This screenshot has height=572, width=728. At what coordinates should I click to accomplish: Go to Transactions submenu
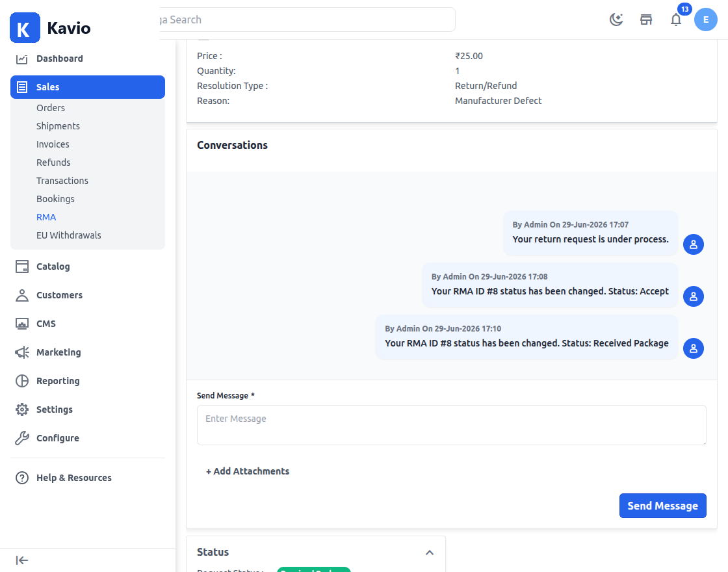pyautogui.click(x=62, y=181)
